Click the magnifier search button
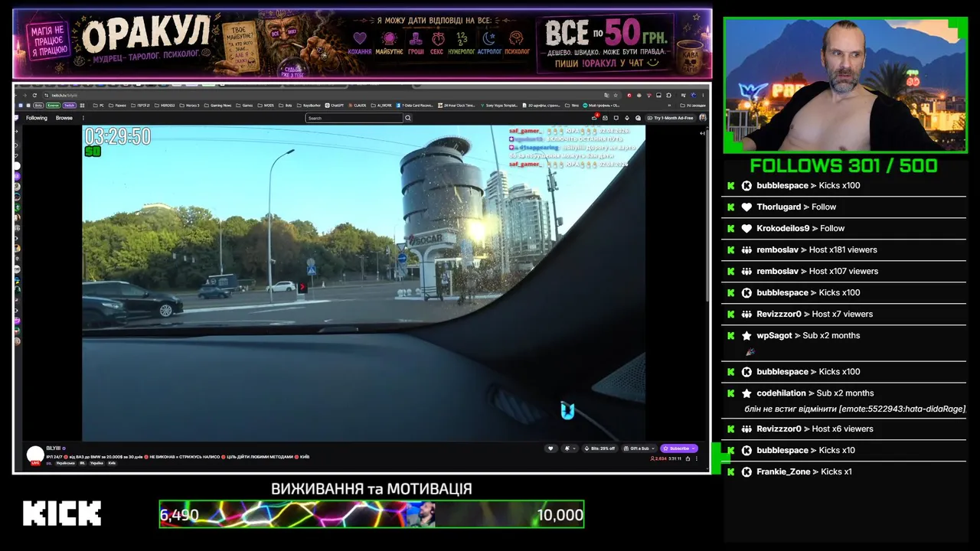This screenshot has height=551, width=980. [x=408, y=118]
